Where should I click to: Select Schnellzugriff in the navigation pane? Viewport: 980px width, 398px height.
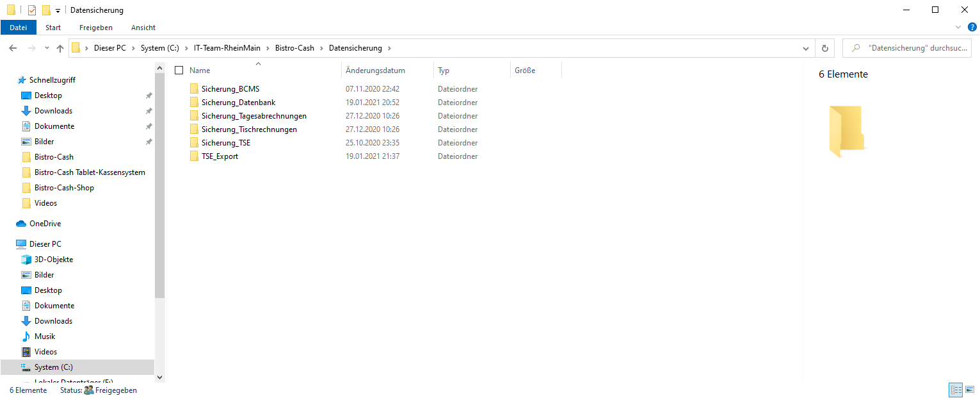[x=52, y=80]
